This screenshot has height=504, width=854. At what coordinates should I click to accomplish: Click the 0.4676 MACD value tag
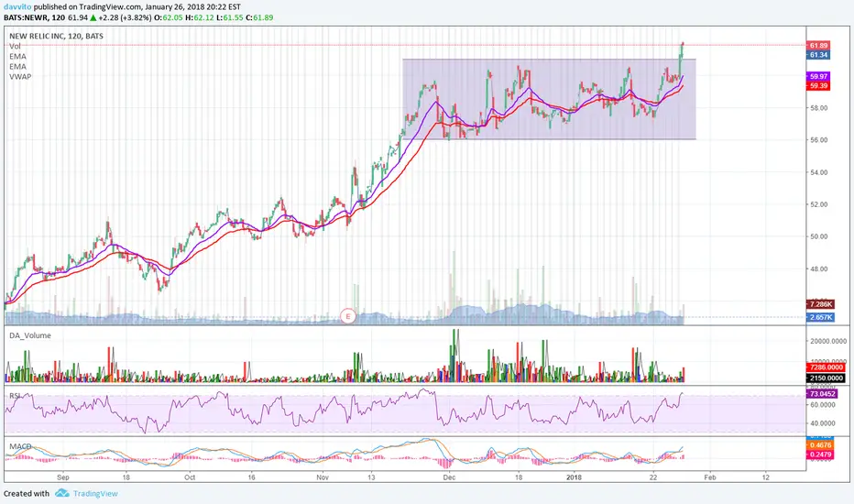[820, 445]
